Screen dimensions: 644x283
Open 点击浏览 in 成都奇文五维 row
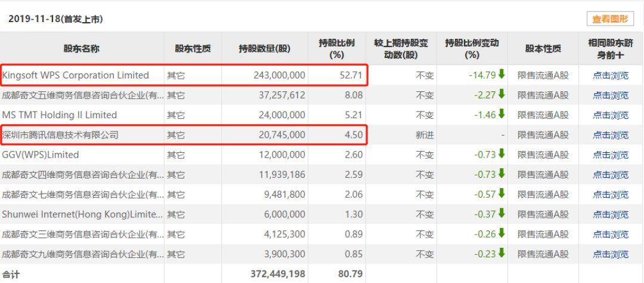tap(611, 95)
